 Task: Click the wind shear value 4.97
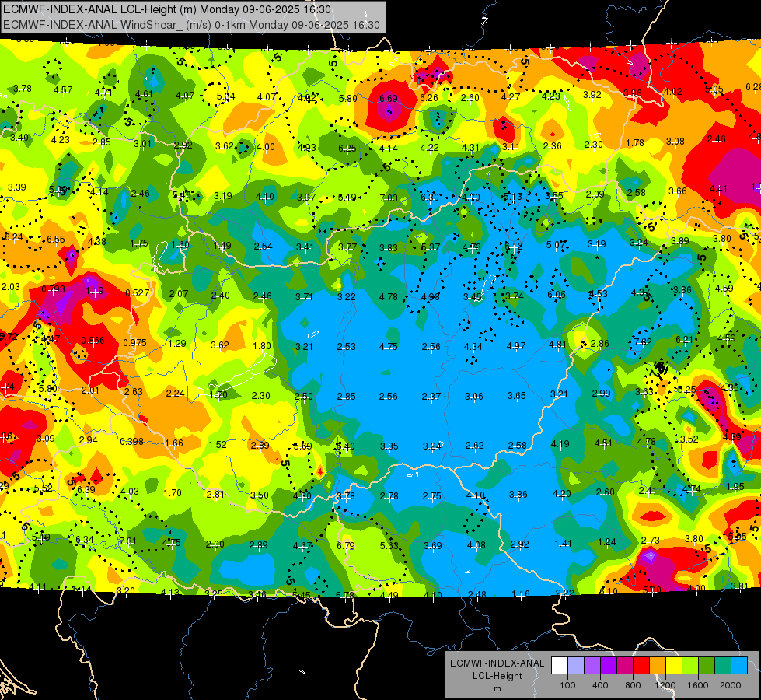tap(516, 346)
